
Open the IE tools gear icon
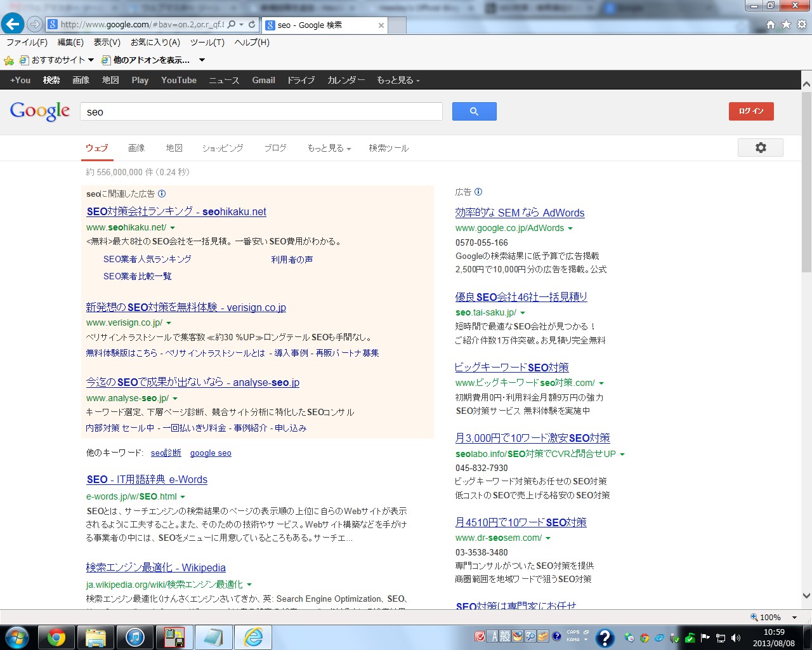[802, 25]
